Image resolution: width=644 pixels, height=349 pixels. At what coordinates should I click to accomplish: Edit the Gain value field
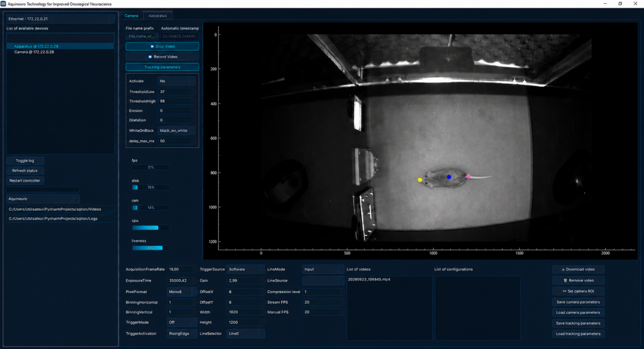pos(246,280)
